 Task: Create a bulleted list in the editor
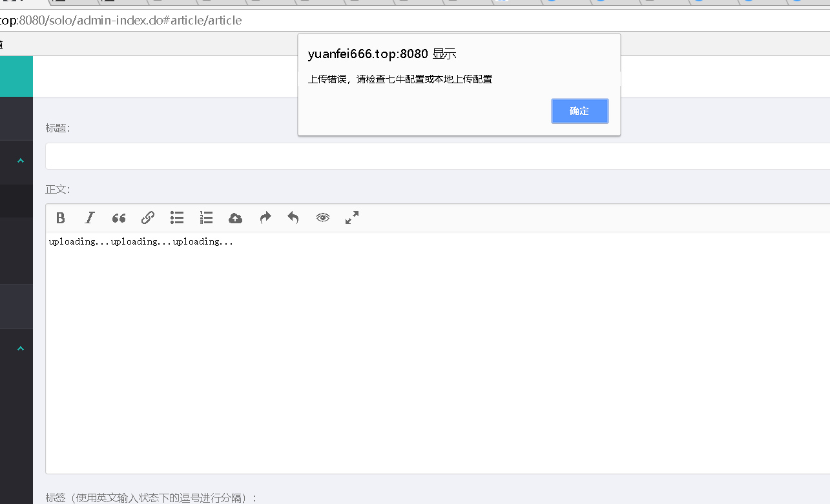coord(177,218)
